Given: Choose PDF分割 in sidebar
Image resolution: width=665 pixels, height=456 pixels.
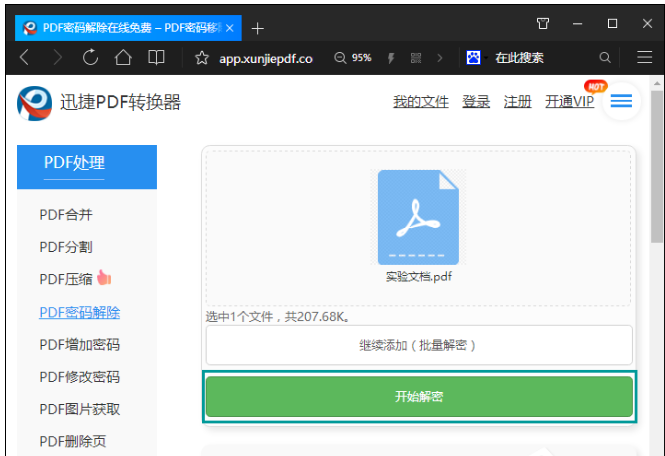Looking at the screenshot, I should coord(66,247).
